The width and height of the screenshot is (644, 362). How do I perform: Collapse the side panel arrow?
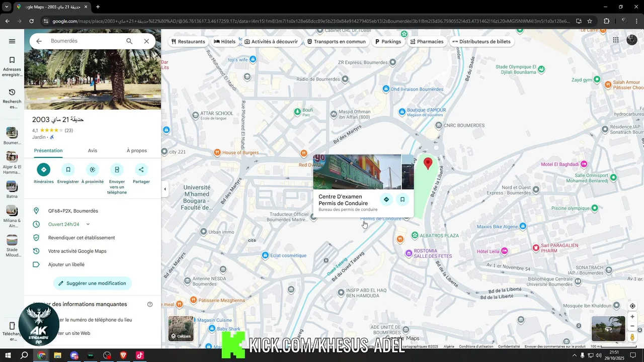(165, 189)
